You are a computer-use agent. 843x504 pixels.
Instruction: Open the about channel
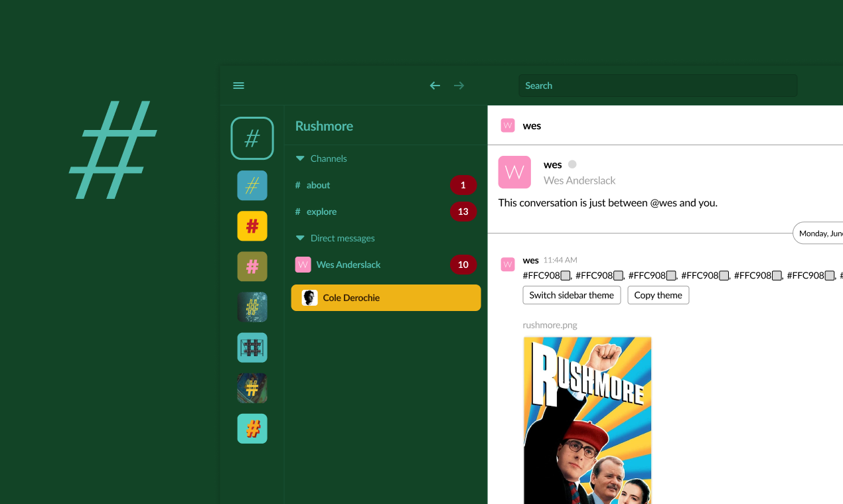386,185
